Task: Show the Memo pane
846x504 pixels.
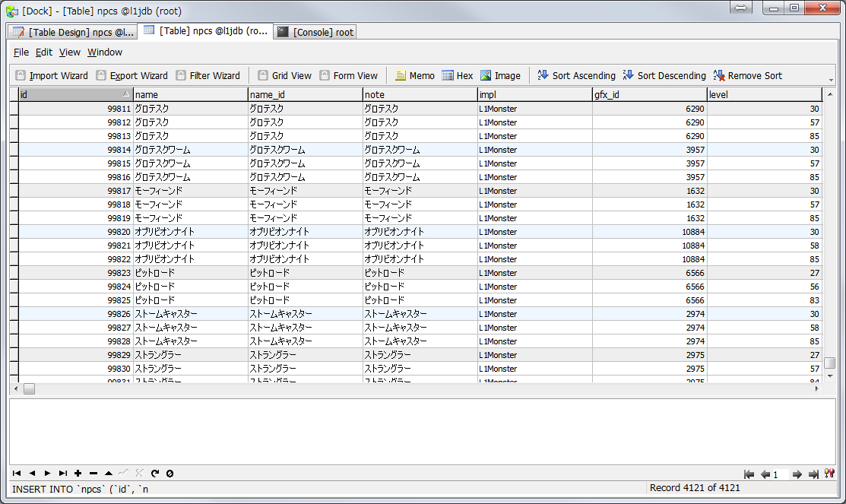Action: [414, 75]
